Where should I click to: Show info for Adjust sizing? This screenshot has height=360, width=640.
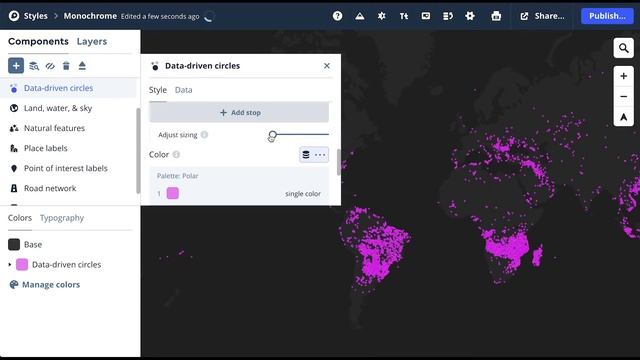point(204,135)
